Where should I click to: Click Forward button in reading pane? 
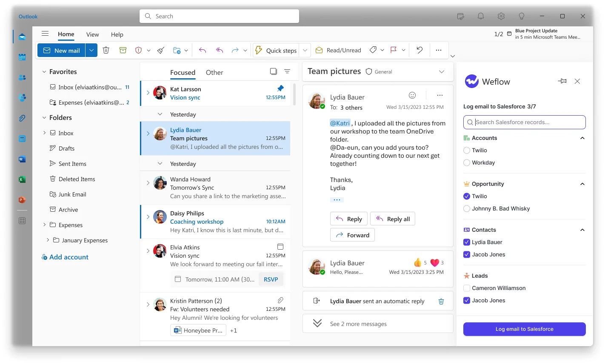click(352, 235)
